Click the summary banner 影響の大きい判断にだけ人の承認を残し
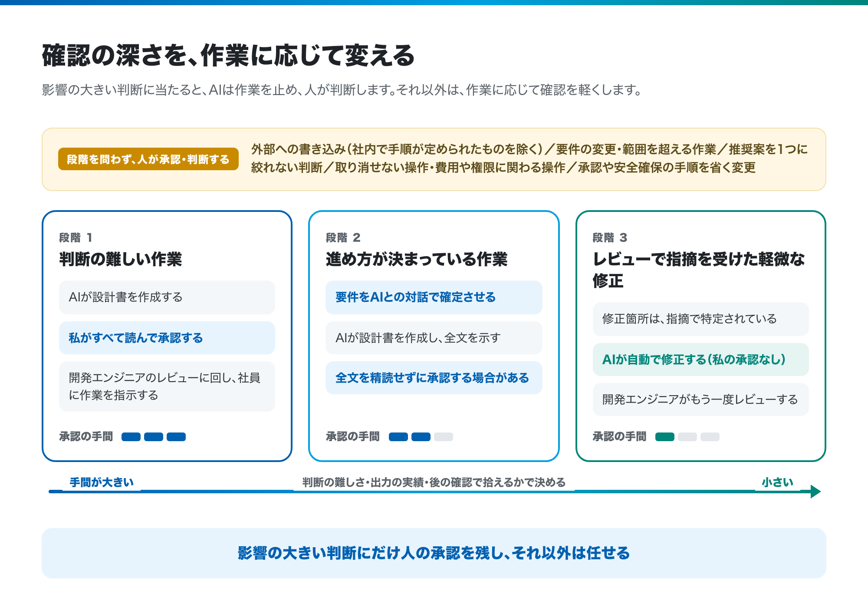The width and height of the screenshot is (868, 614). pos(434,553)
